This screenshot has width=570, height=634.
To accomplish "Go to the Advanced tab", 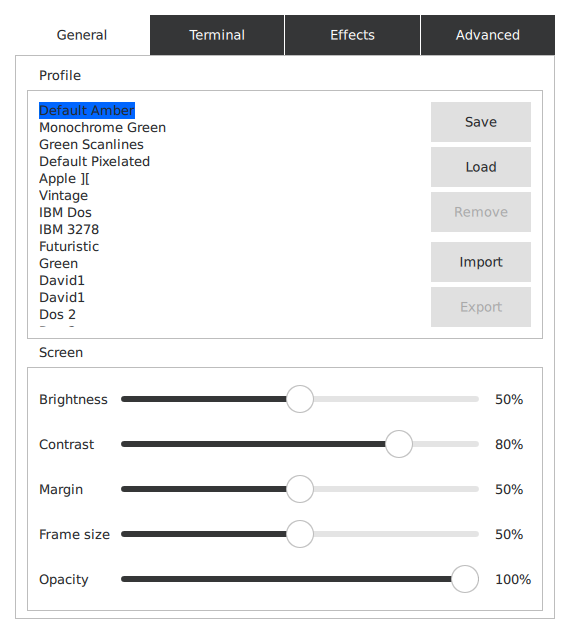I will [x=488, y=35].
